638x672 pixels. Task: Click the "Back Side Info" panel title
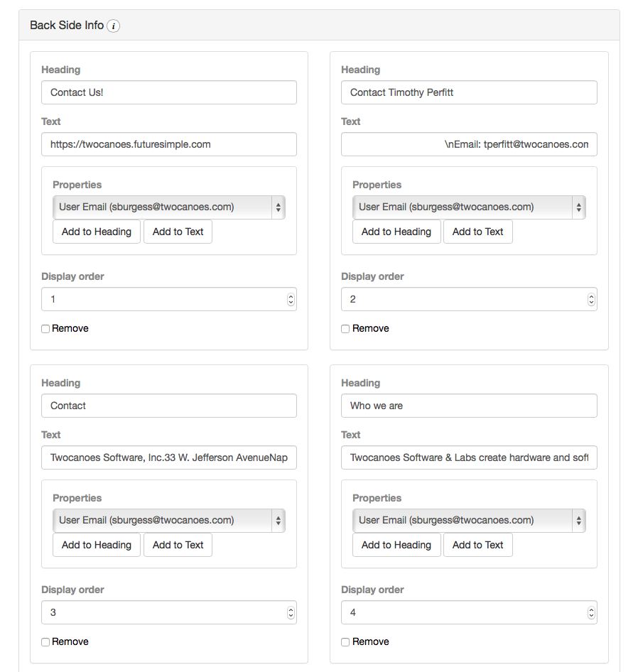67,26
